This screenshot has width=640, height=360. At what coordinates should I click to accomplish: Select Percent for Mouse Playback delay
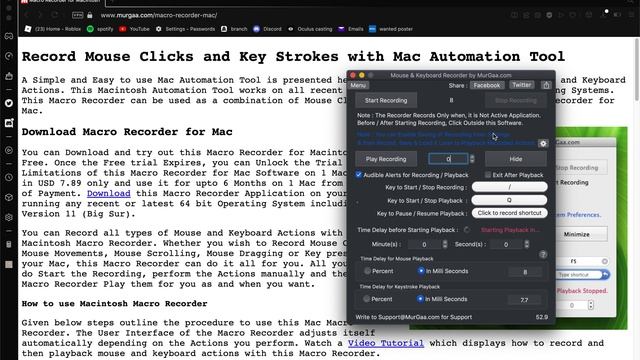367,271
